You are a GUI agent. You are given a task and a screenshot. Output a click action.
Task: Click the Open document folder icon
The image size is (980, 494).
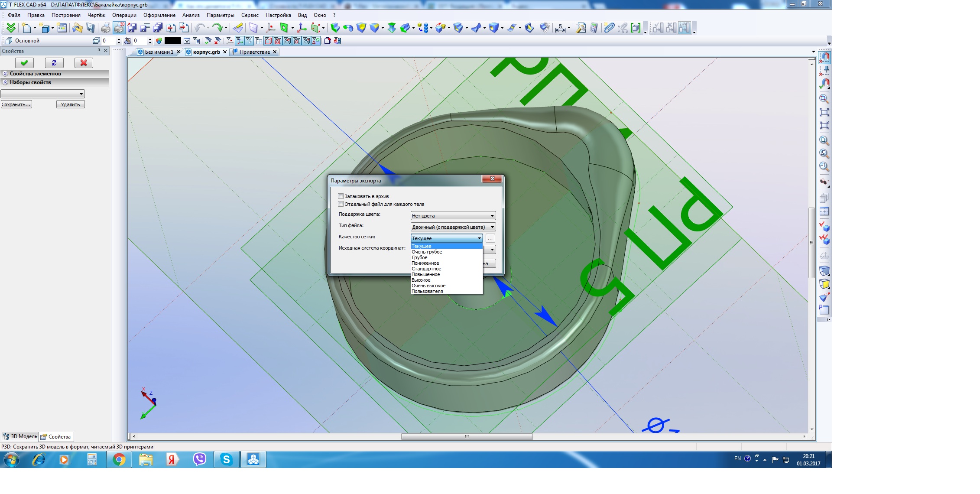[x=77, y=28]
